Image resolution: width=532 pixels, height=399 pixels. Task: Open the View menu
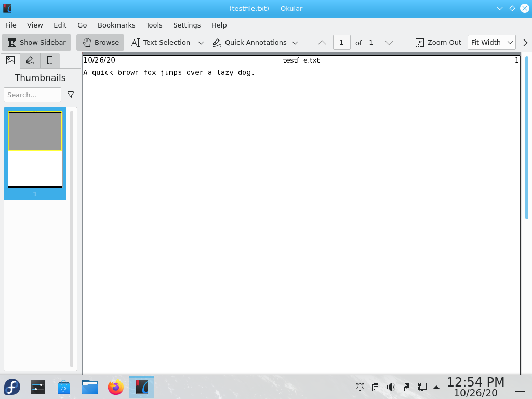point(35,25)
